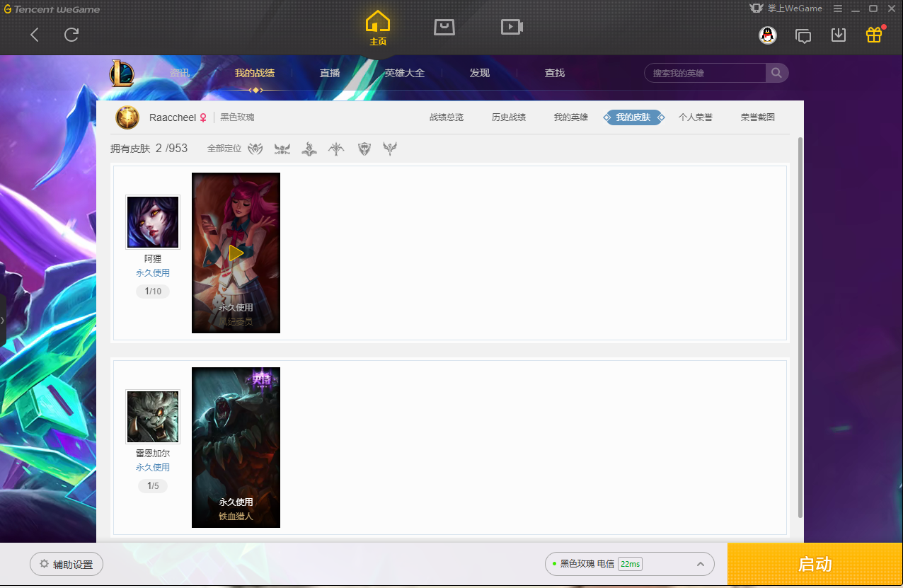Filter skins by fourth role icon
The image size is (903, 588).
point(336,149)
